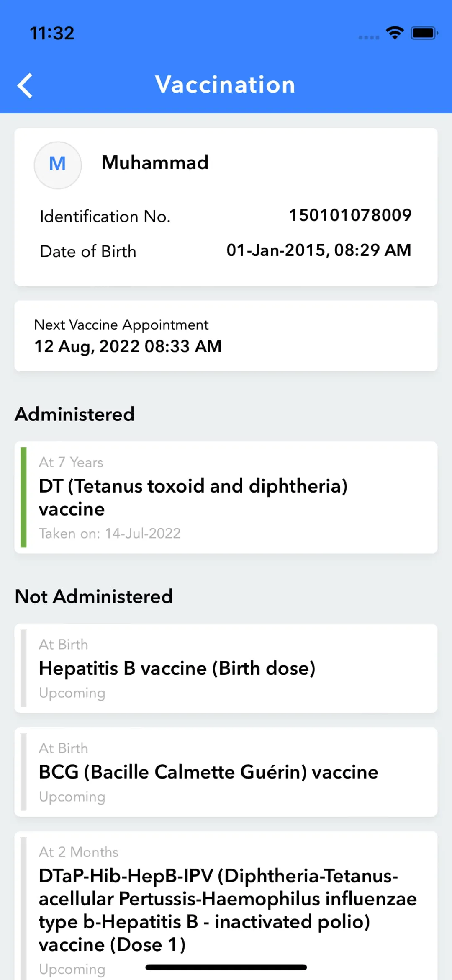Tap the home indicator bar
The width and height of the screenshot is (452, 980).
[226, 967]
